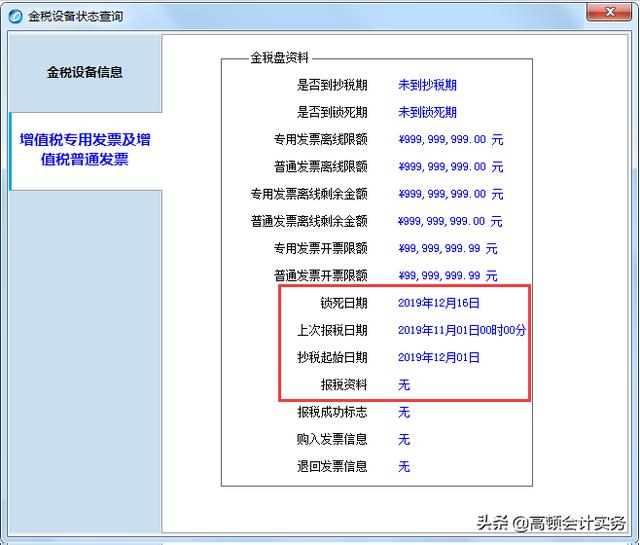
Task: Click the 普通发票离线剩余金额 label
Action: 309,221
